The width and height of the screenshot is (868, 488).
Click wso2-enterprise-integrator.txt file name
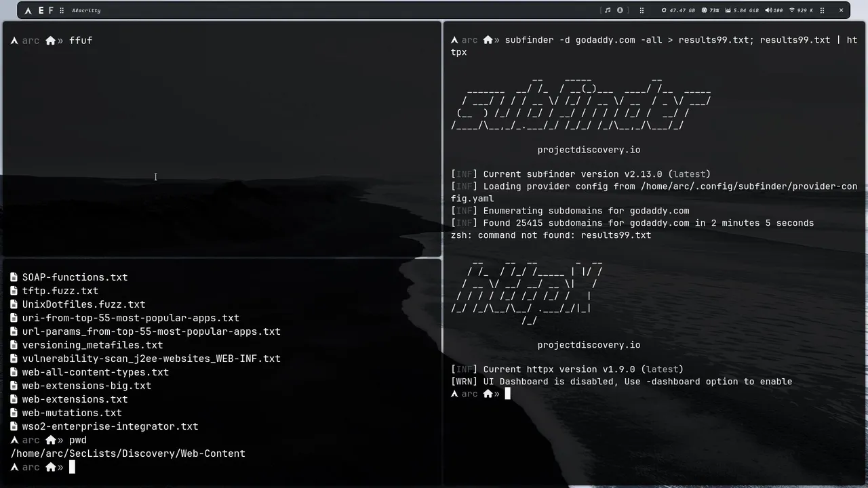110,426
